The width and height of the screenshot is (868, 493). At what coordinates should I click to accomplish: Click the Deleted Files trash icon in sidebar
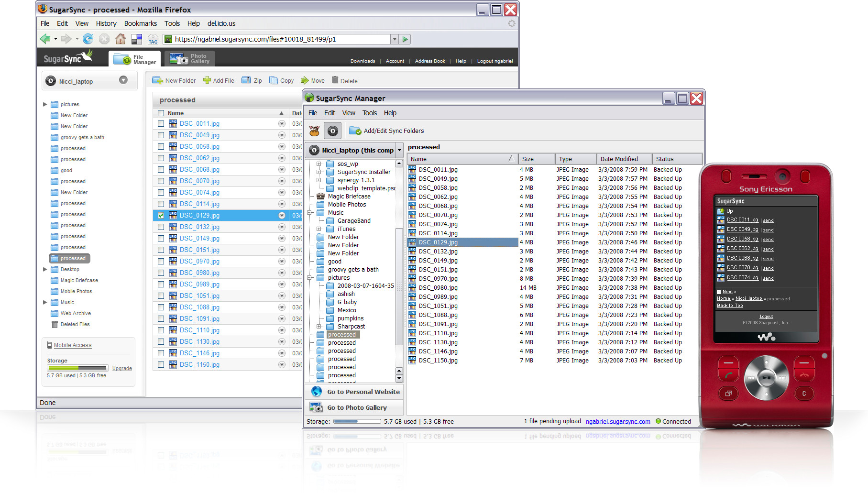pyautogui.click(x=55, y=324)
